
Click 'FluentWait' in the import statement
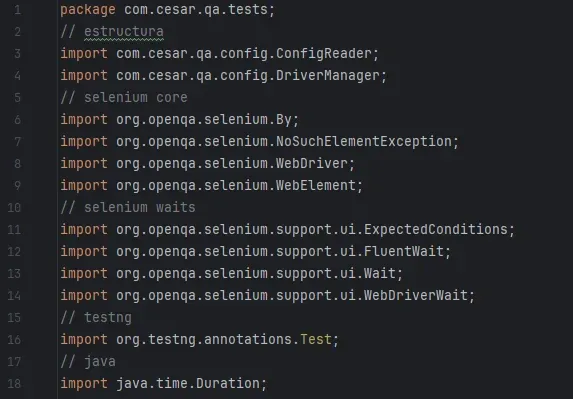(404, 251)
